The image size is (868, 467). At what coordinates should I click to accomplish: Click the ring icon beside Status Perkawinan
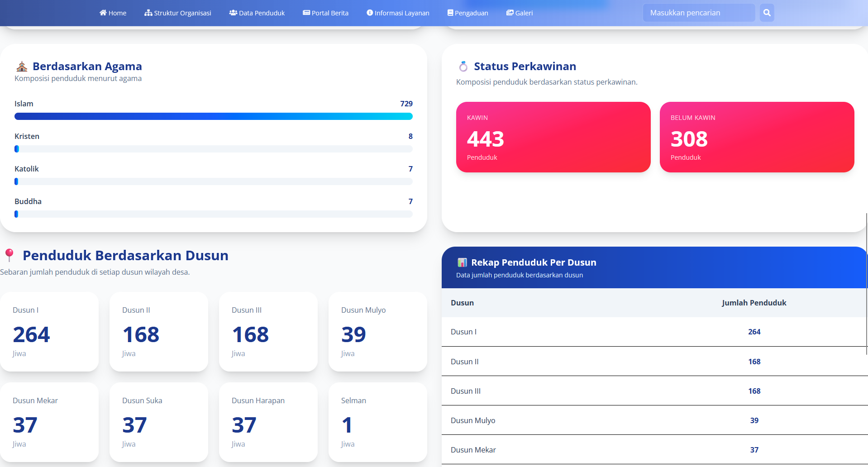tap(463, 67)
